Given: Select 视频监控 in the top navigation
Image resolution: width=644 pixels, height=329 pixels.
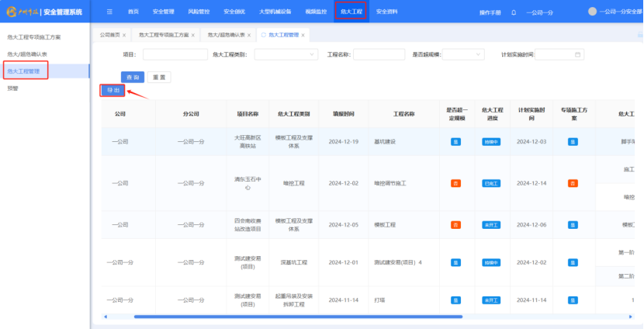Looking at the screenshot, I should 317,12.
